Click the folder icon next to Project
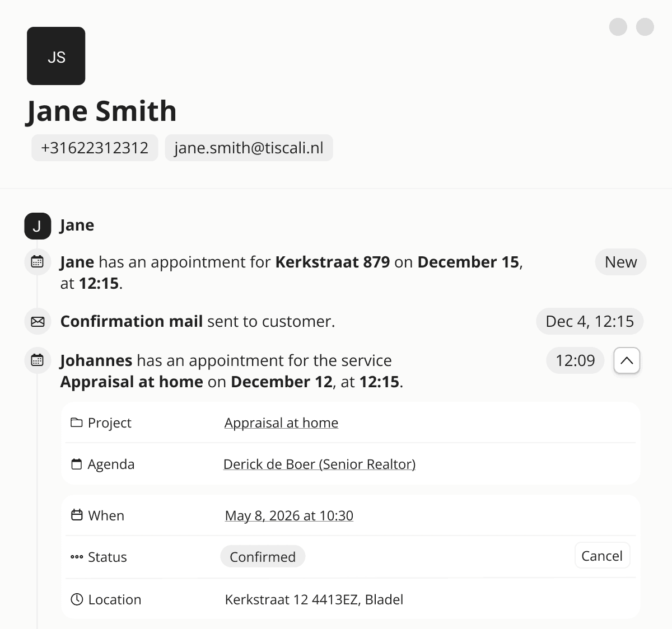The width and height of the screenshot is (672, 629). [x=77, y=423]
